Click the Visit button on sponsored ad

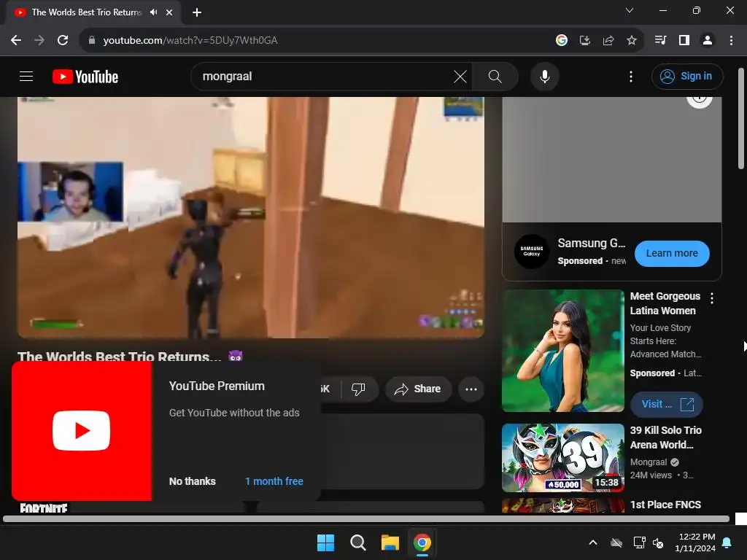click(x=667, y=404)
